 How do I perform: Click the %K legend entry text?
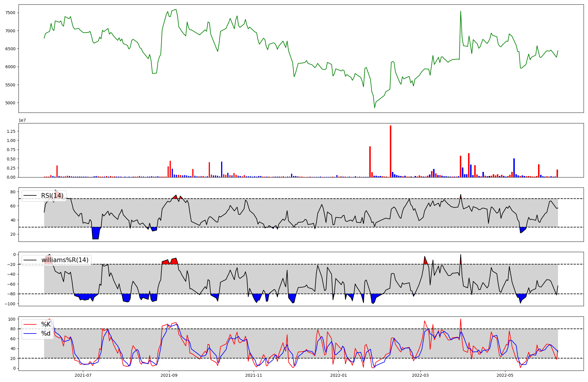click(x=46, y=324)
